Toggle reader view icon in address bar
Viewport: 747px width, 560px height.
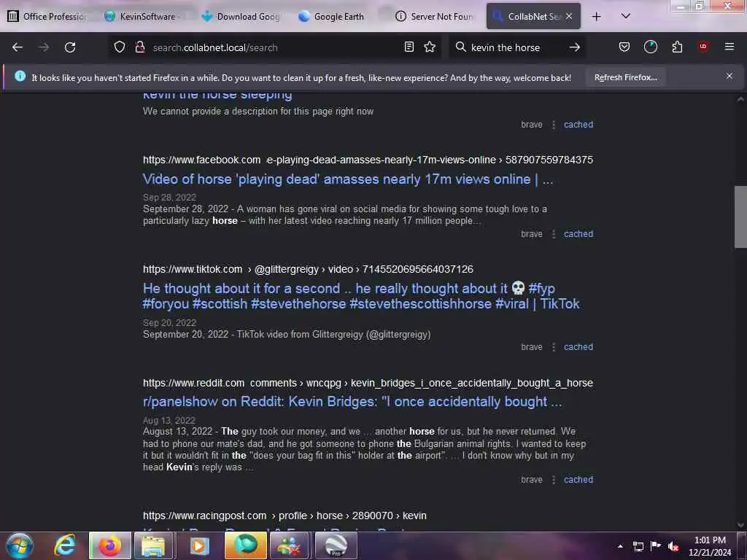click(409, 47)
